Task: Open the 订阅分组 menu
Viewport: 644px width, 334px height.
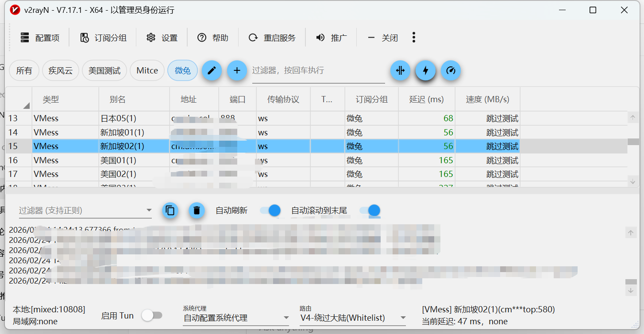Action: pos(103,38)
